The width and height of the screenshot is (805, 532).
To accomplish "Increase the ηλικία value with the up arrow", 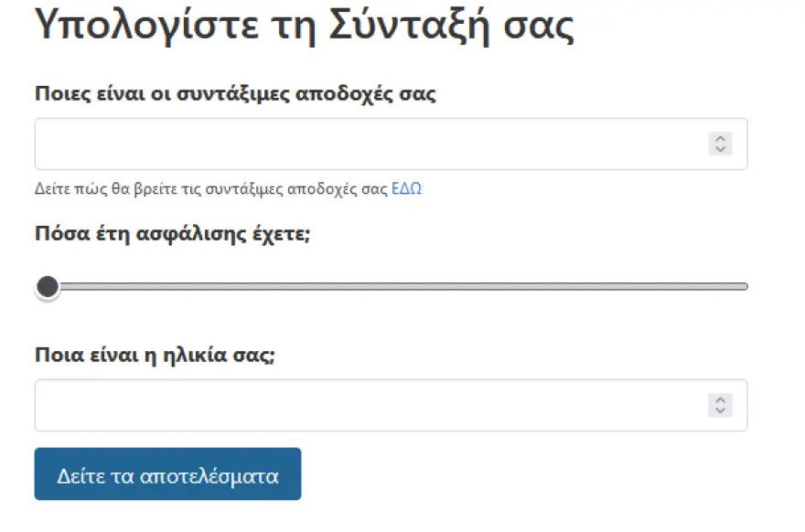I will tap(720, 400).
